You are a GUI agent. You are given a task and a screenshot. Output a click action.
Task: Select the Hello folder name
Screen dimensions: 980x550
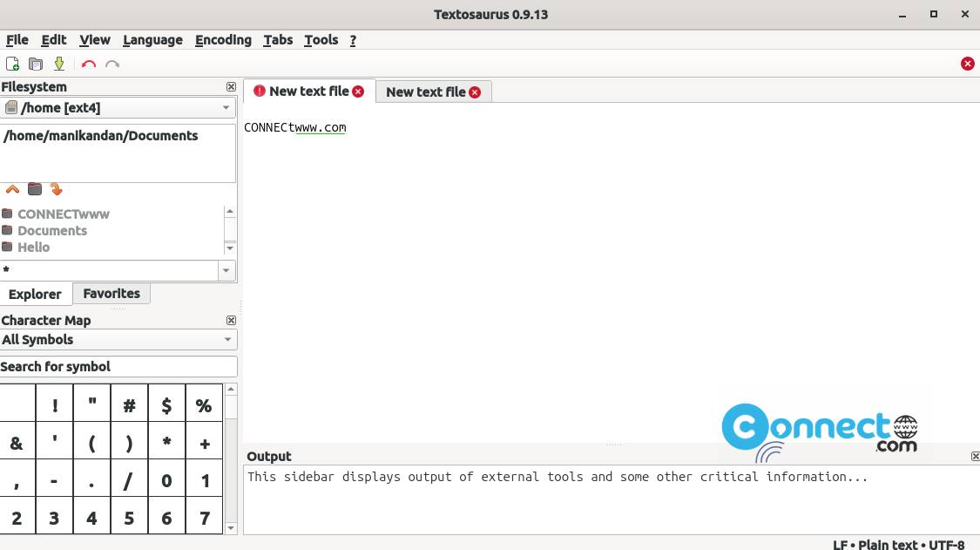coord(34,247)
